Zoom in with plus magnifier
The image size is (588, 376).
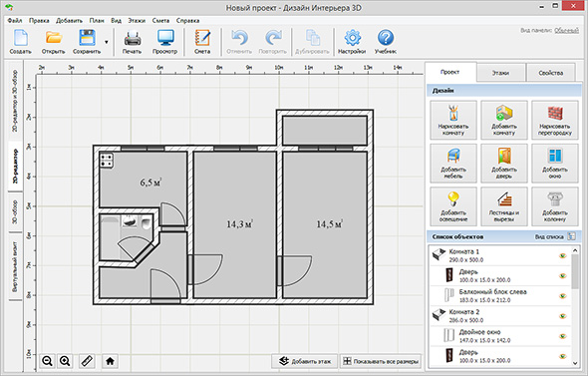point(65,361)
